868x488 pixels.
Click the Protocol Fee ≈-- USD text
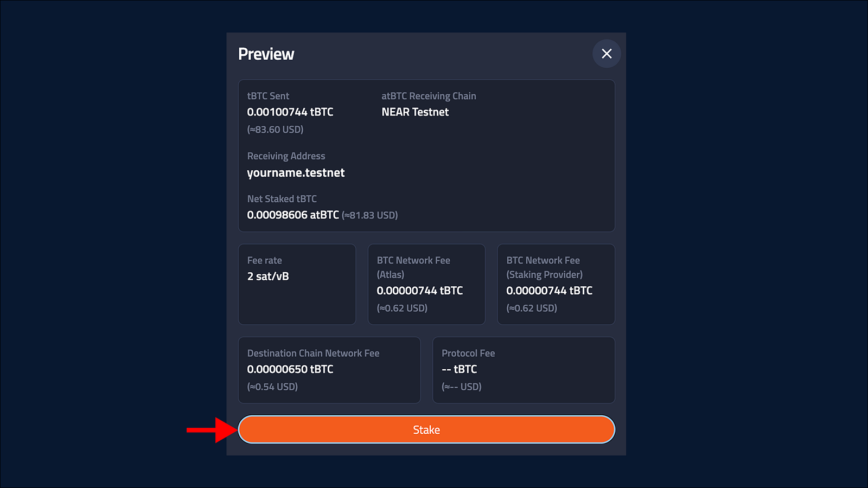point(462,387)
